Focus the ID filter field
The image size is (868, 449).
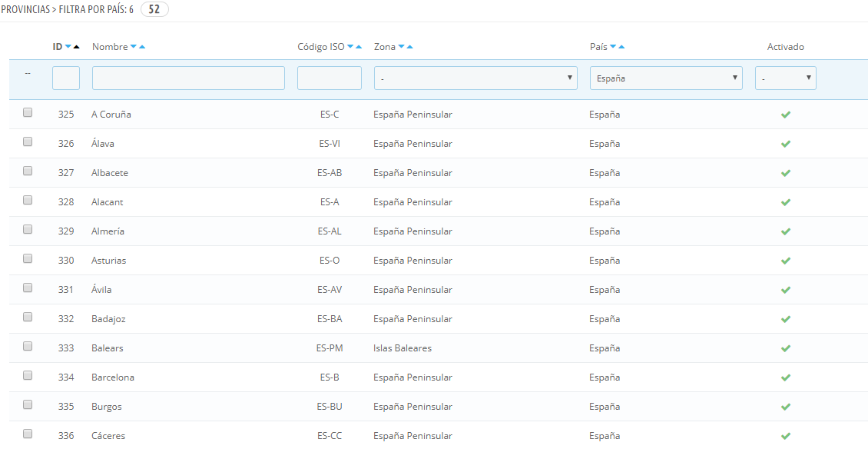(66, 78)
